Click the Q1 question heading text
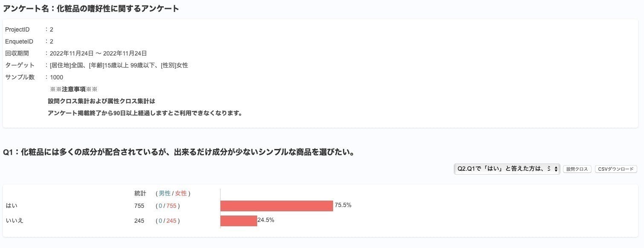The height and width of the screenshot is (248, 644). (x=178, y=152)
